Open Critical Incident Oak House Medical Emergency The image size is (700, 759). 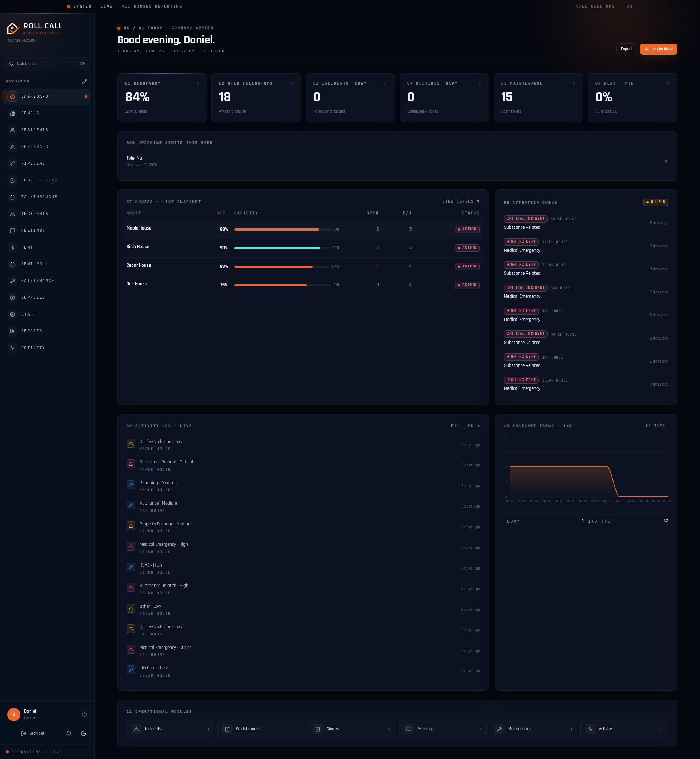(586, 292)
